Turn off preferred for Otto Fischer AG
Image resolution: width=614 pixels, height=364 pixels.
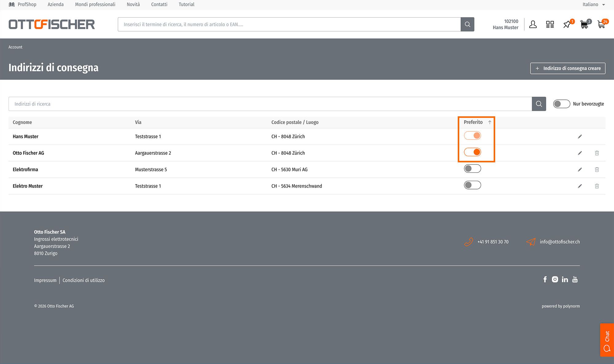tap(472, 152)
